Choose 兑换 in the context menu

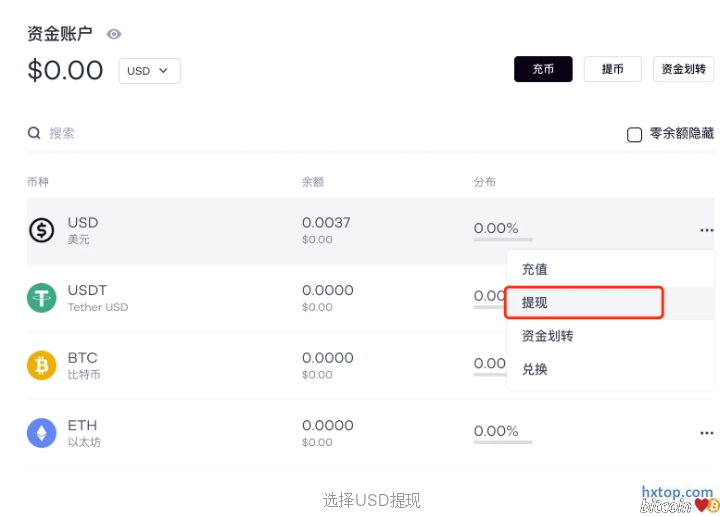[535, 369]
